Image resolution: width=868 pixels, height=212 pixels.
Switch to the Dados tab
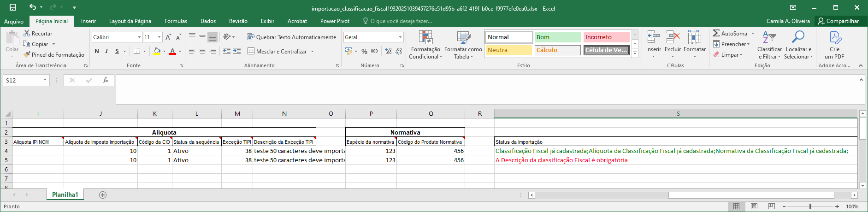(208, 21)
